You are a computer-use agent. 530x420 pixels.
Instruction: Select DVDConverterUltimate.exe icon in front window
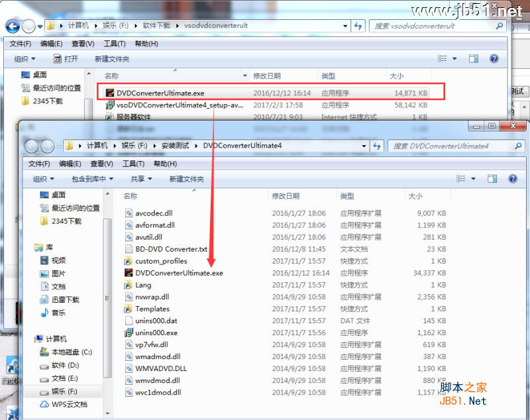(x=129, y=273)
